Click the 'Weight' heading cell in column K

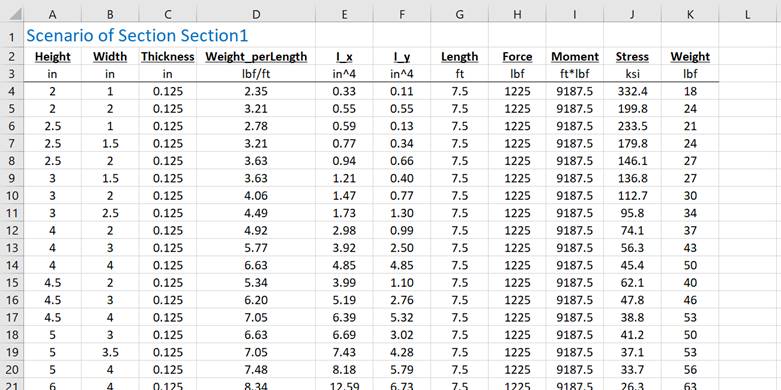690,57
